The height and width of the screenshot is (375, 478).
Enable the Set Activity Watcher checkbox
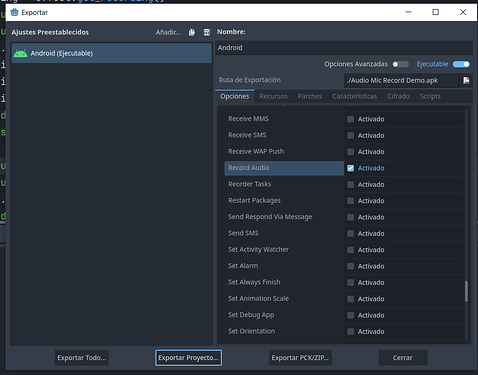(350, 250)
